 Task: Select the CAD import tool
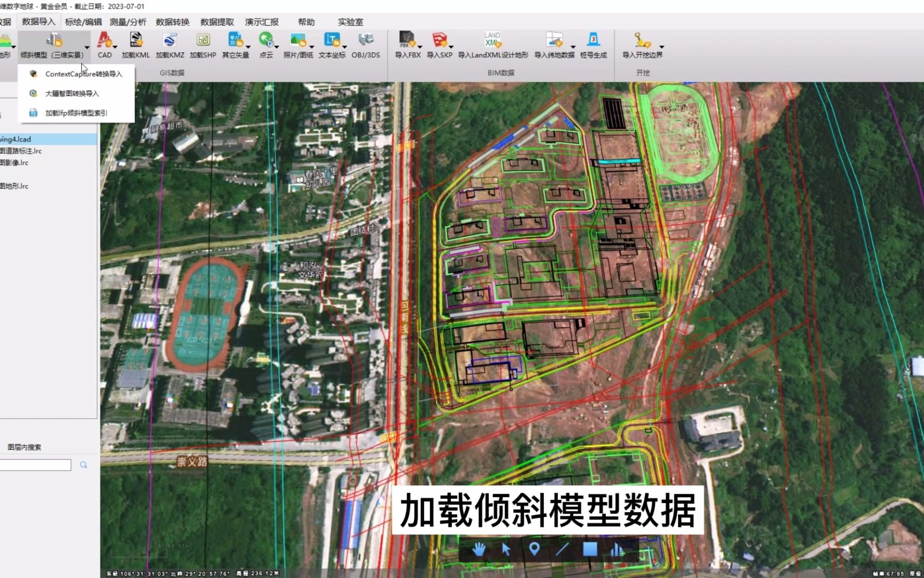click(x=104, y=45)
